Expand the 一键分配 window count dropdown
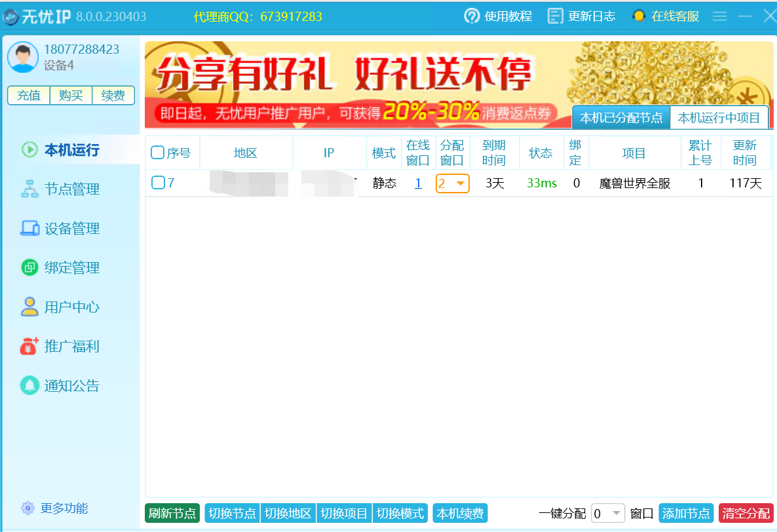 [607, 514]
